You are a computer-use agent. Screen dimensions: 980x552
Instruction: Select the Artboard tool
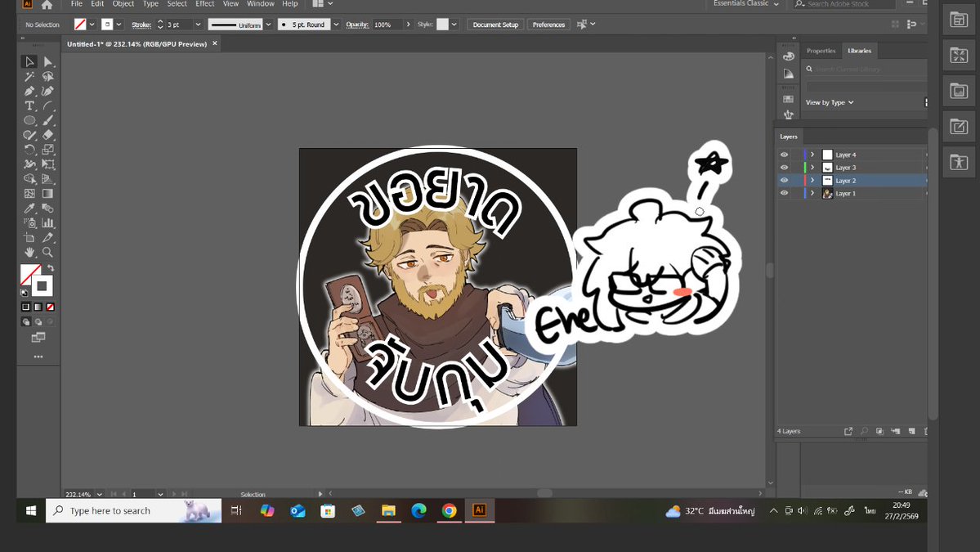(29, 237)
